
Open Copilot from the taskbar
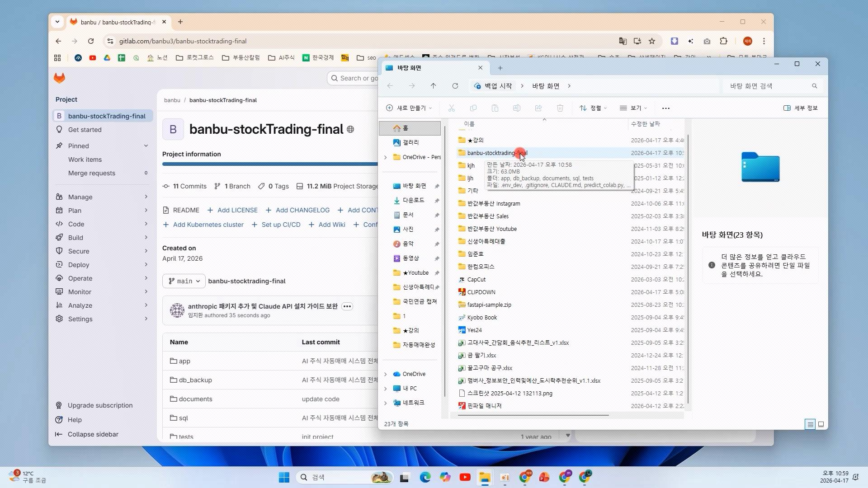tap(445, 477)
